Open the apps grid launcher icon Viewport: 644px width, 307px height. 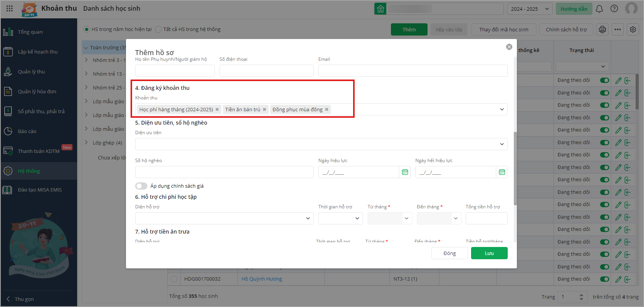(10, 8)
